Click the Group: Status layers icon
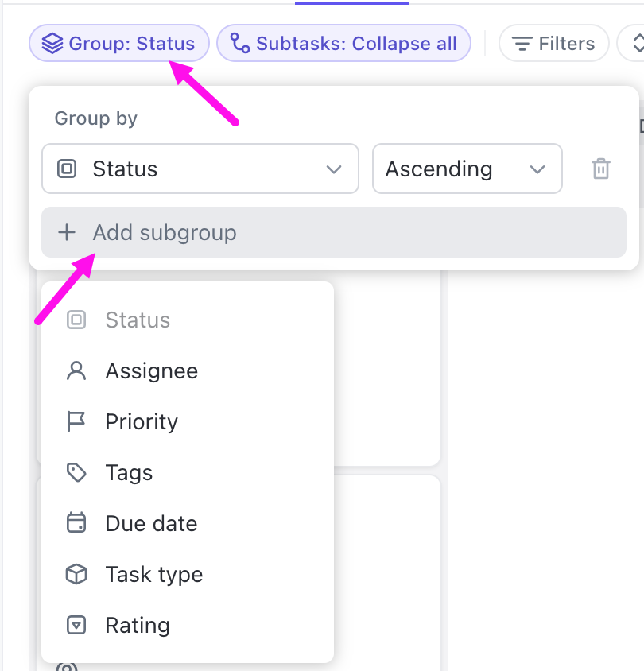Screen dimensions: 644x671 (52, 44)
